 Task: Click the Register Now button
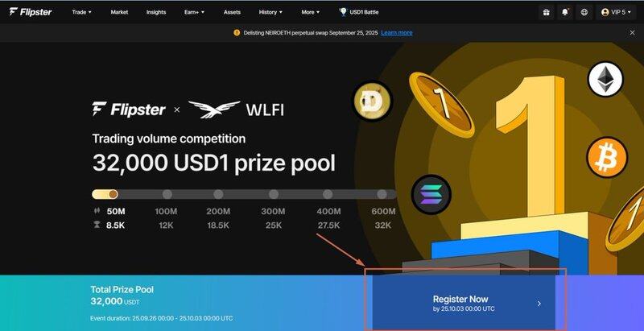(x=464, y=303)
